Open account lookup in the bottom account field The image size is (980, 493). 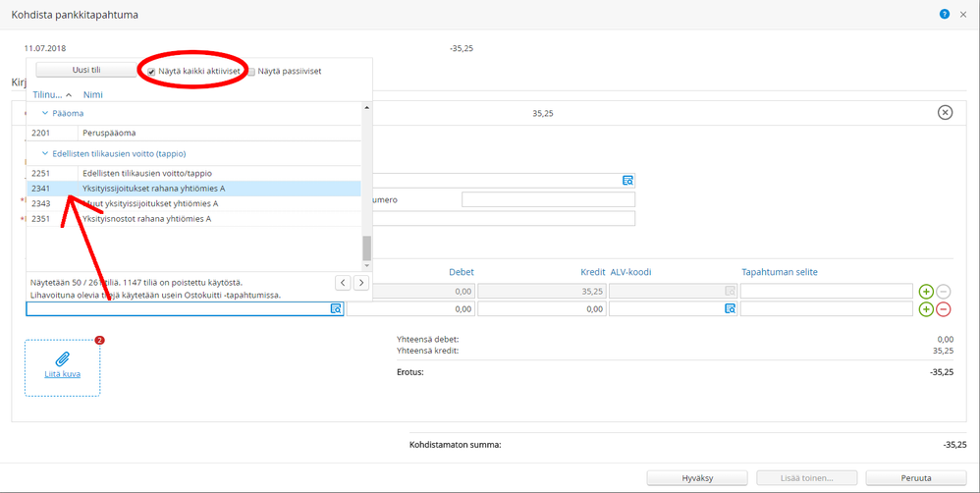336,308
